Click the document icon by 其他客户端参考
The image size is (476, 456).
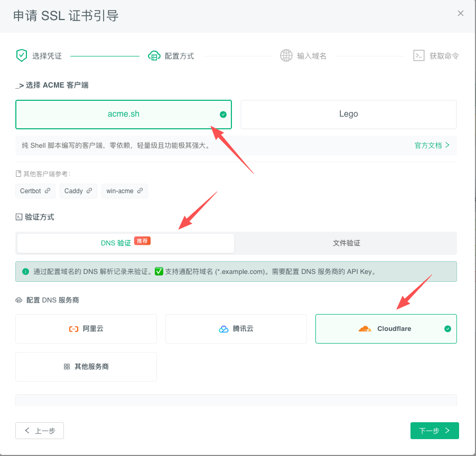[18, 174]
